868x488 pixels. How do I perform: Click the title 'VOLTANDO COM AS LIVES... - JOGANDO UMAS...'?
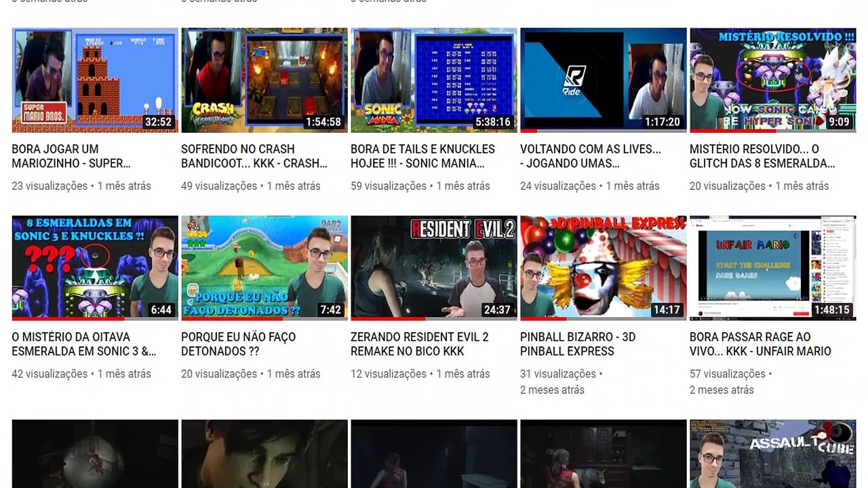(591, 156)
